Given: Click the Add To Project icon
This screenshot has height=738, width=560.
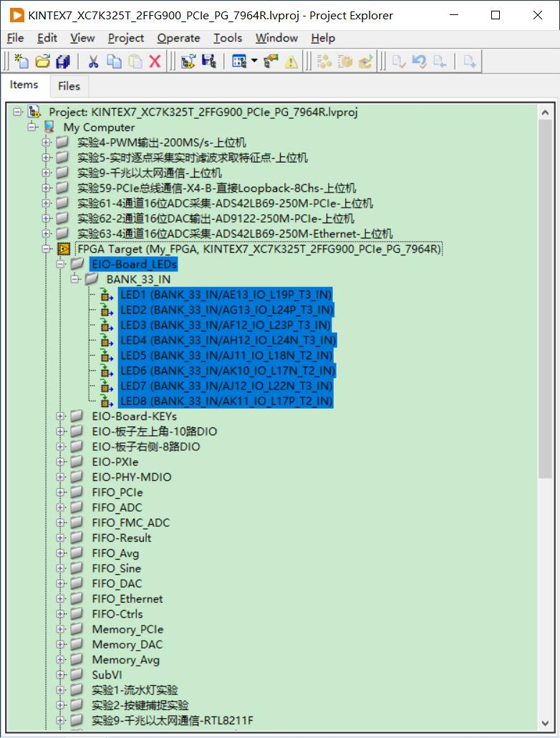Looking at the screenshot, I should coord(188,61).
